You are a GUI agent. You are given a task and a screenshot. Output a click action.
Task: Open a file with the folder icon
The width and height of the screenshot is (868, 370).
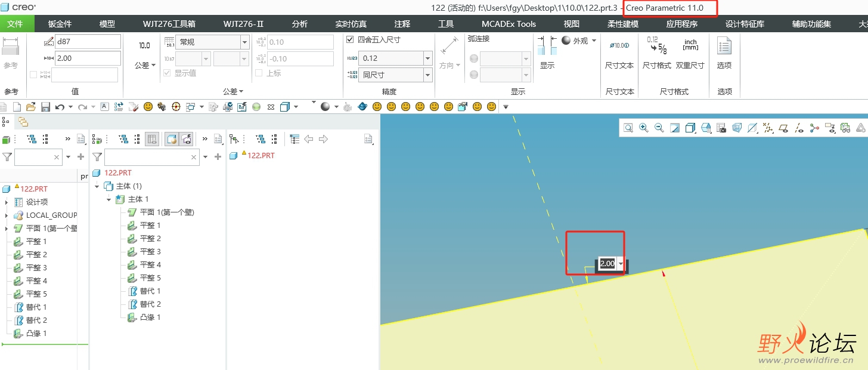[x=31, y=107]
